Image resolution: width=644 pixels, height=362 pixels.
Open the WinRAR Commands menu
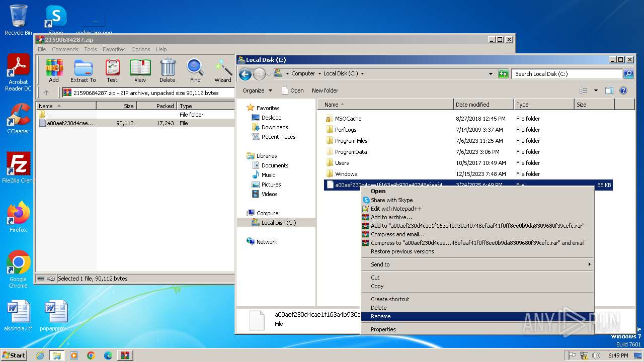coord(65,49)
